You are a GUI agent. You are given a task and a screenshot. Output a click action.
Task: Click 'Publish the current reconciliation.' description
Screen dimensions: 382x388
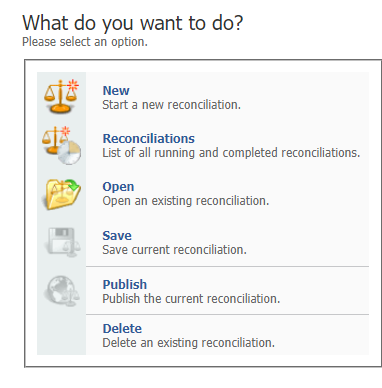[191, 298]
